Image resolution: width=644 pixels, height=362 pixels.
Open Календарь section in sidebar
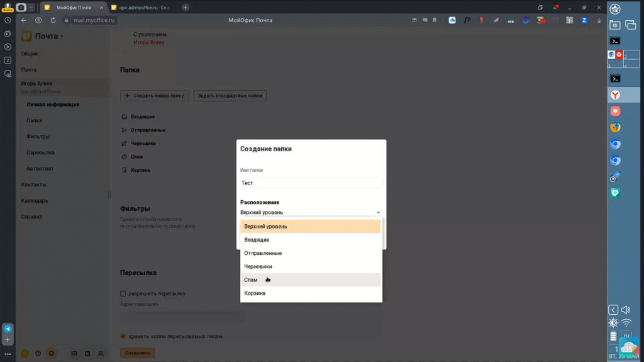pos(35,201)
